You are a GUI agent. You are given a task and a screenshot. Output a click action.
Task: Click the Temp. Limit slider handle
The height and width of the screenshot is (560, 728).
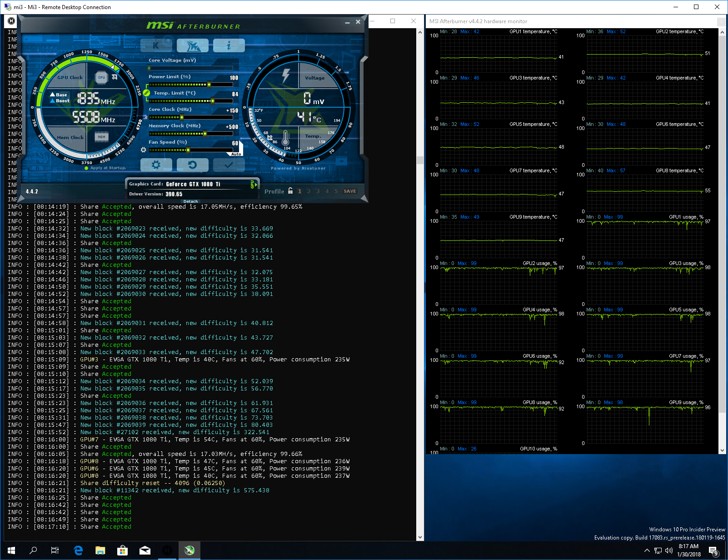click(x=212, y=101)
